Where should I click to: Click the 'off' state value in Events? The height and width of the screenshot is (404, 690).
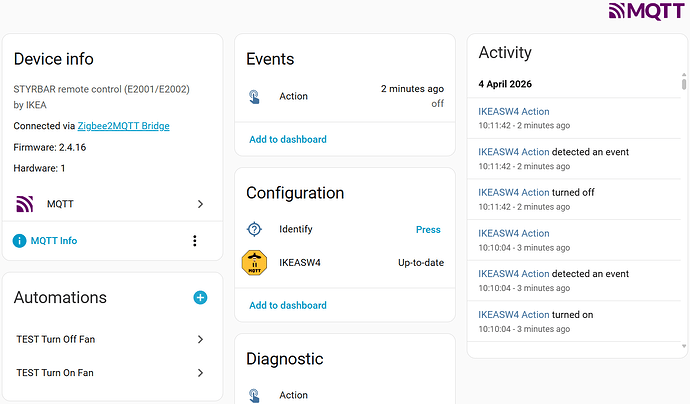coord(437,104)
